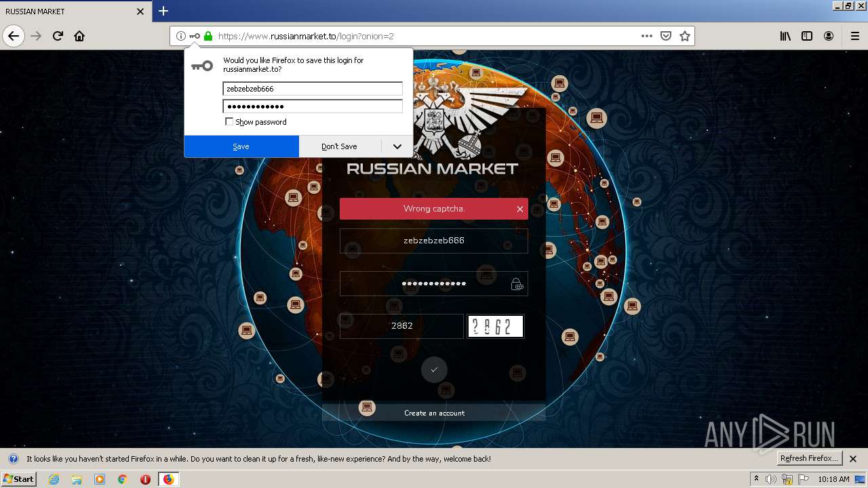
Task: Open saved login key icon in address bar
Action: coord(195,36)
